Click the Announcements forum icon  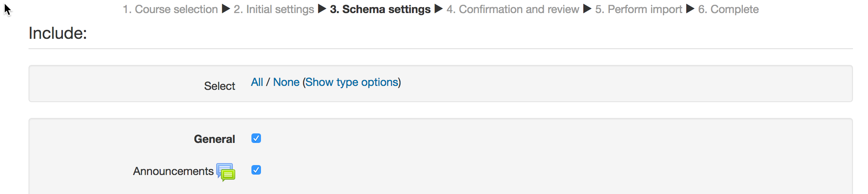[x=226, y=172]
